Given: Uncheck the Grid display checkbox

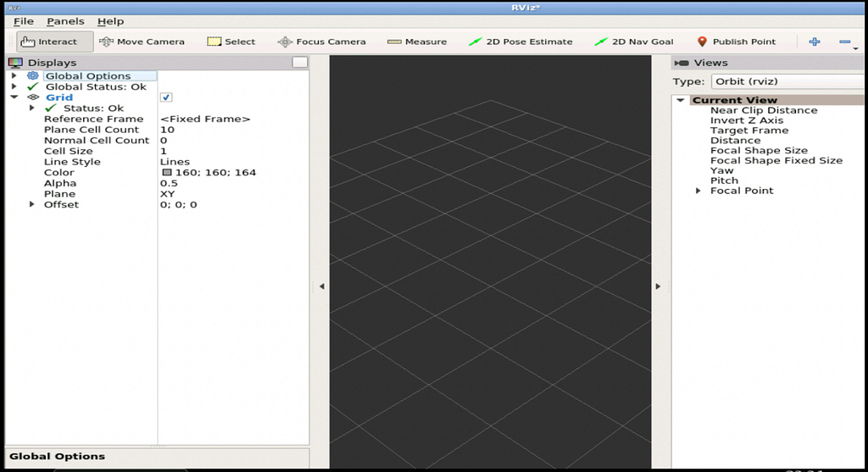Looking at the screenshot, I should pyautogui.click(x=166, y=97).
